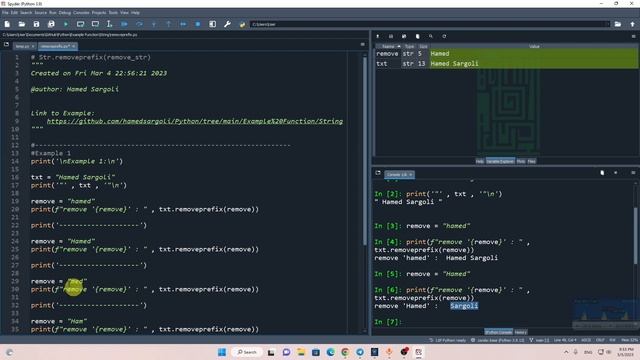Refresh variables icon
The height and width of the screenshot is (360, 640).
coord(444,36)
